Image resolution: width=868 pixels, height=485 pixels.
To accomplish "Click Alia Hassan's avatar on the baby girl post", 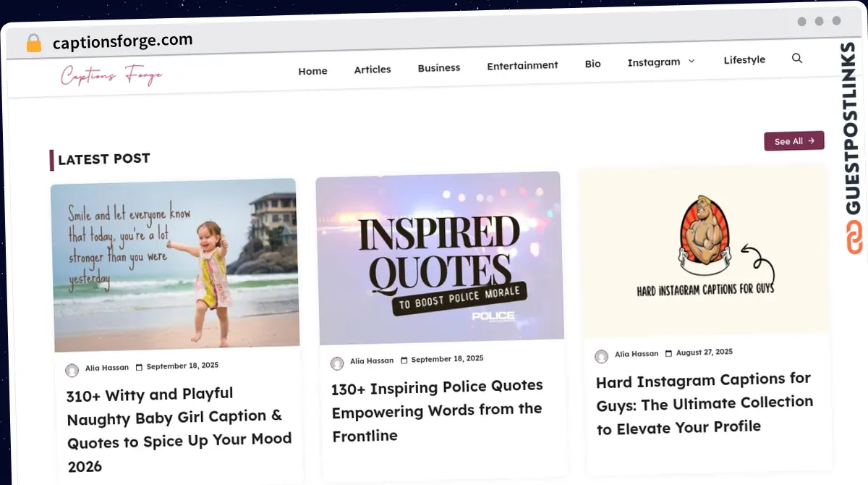I will (72, 370).
